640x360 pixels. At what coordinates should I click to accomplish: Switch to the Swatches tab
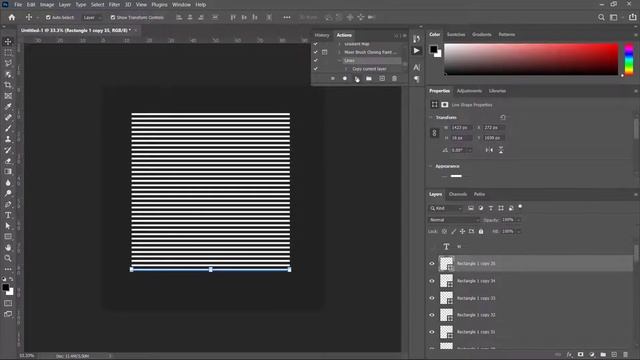[x=456, y=34]
